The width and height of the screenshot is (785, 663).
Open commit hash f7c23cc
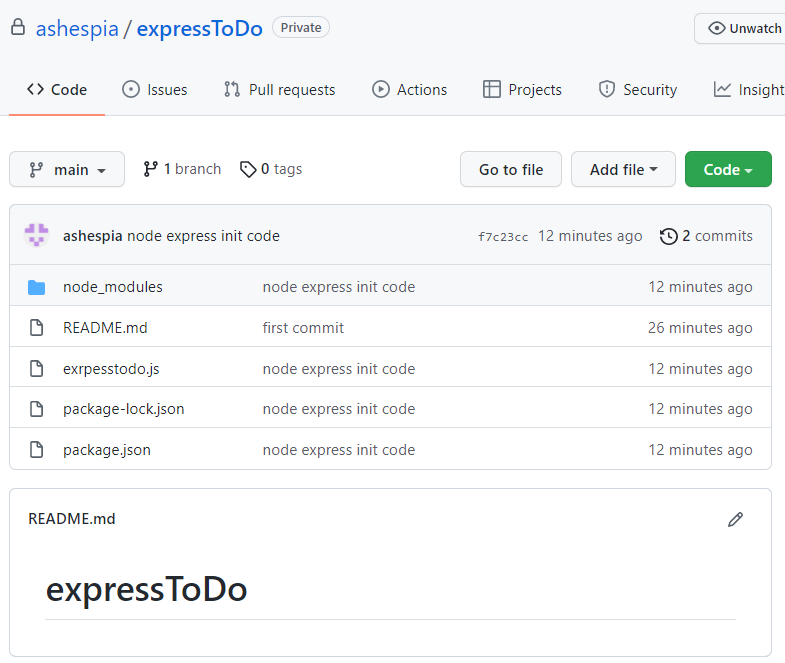503,236
